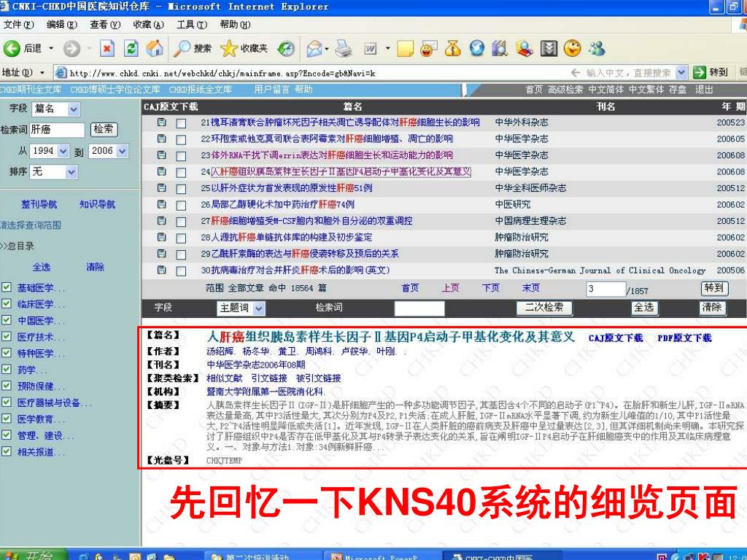
Task: Open the 收藏(A) menu
Action: 149,24
